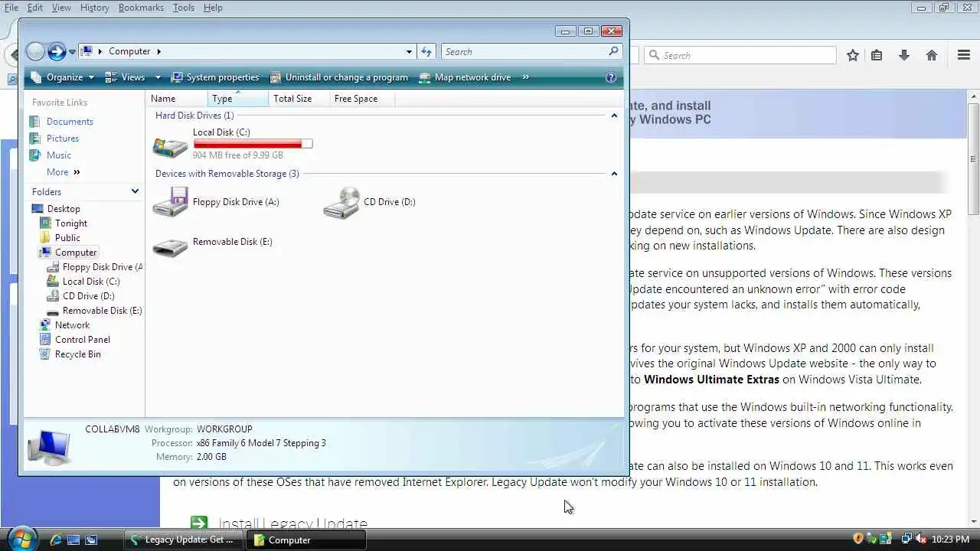
Task: Switch to Legacy Update taskbar button
Action: coord(184,540)
